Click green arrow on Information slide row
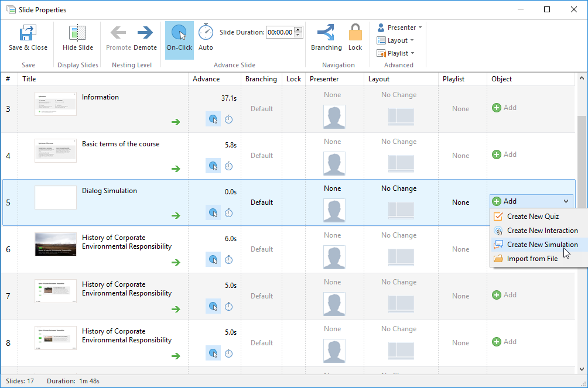Viewport: 588px width, 388px height. [176, 122]
